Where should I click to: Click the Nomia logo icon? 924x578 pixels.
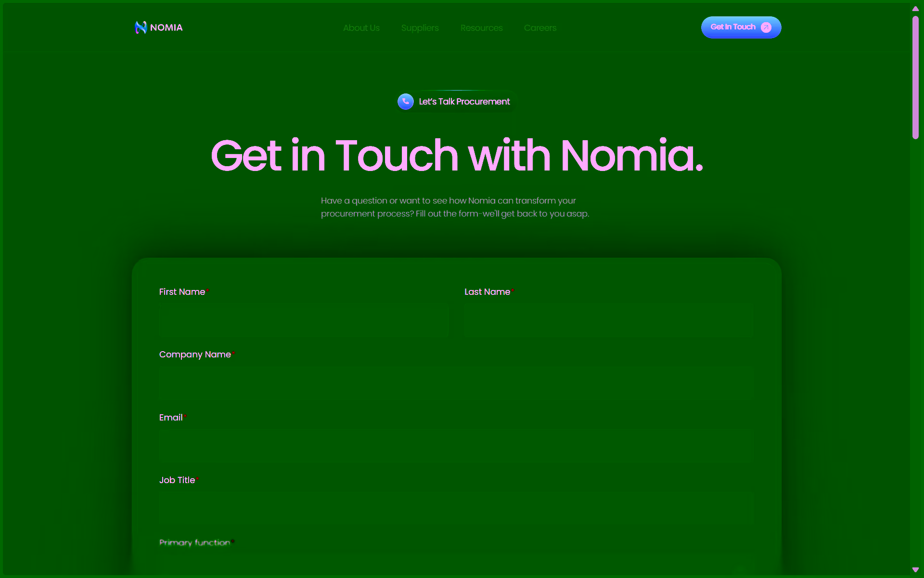[x=141, y=27]
